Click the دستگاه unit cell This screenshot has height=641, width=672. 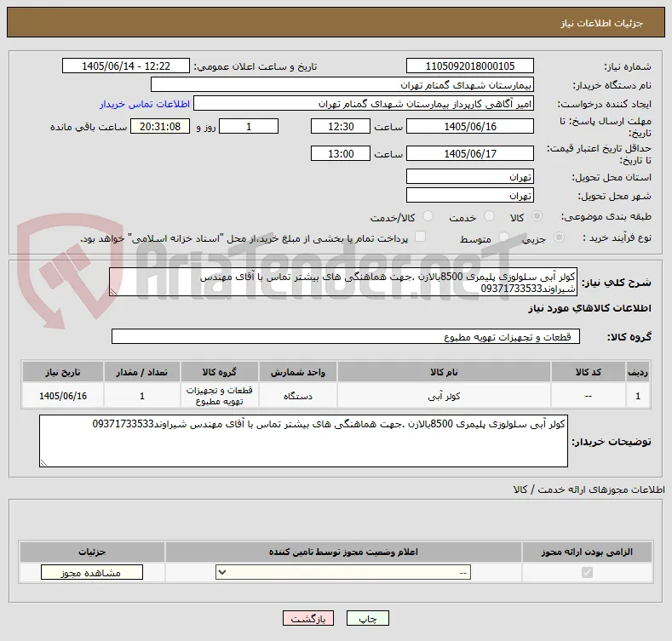[297, 396]
